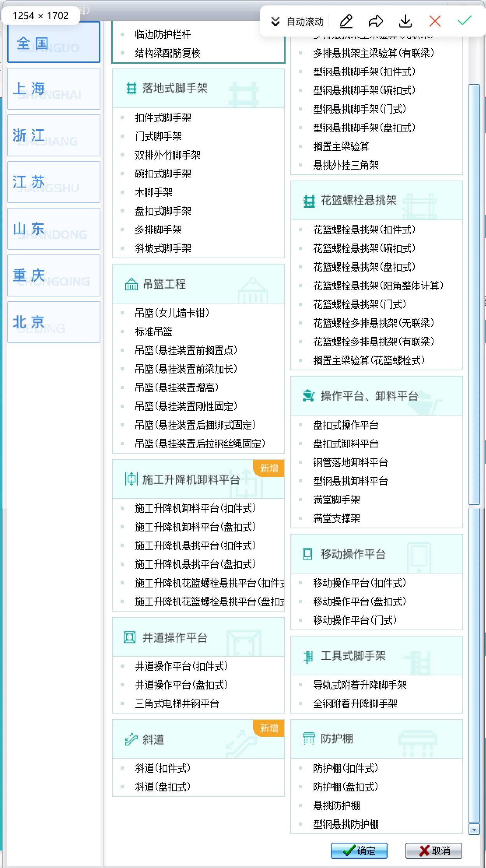Select 盘扣式脚手架 item

163,211
